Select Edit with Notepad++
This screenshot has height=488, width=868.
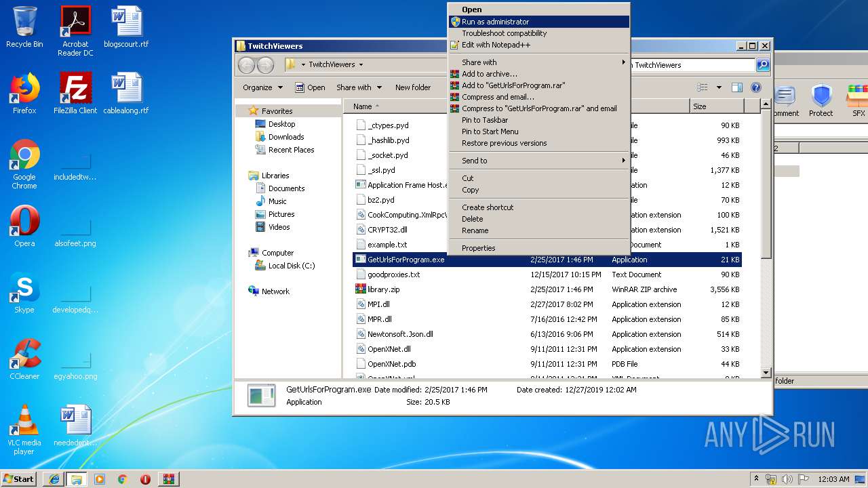point(539,45)
